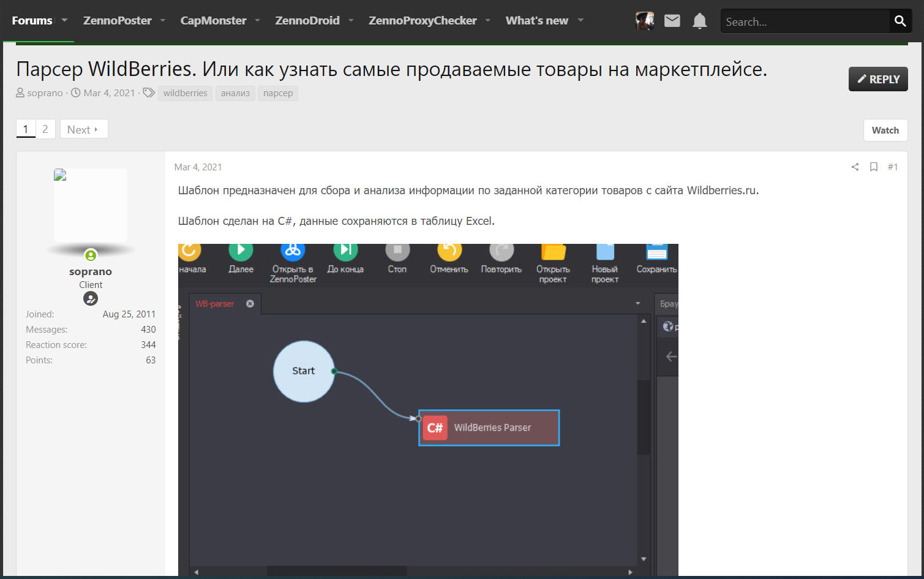
Task: Click the horizontal scrollbar thumb
Action: (x=337, y=571)
